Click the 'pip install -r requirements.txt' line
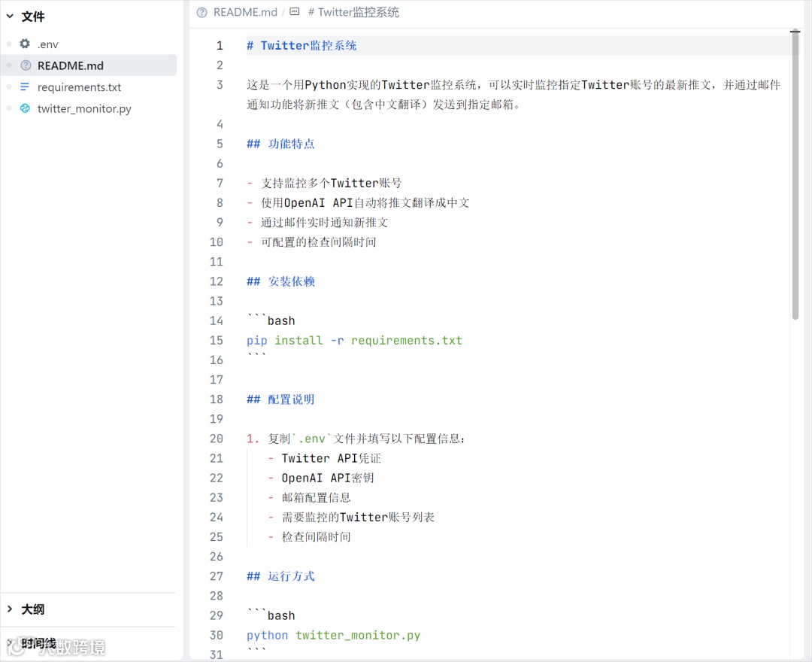Viewport: 812px width, 662px height. [x=354, y=340]
